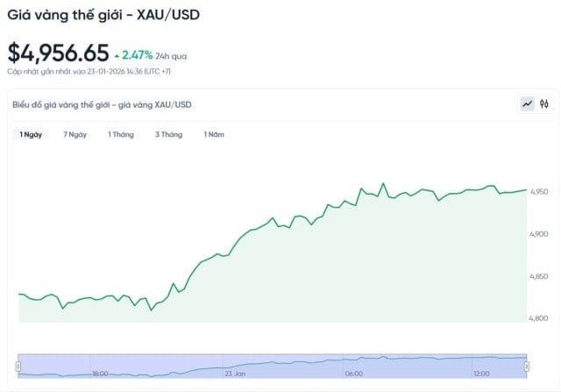Switch to line chart view

coord(527,103)
